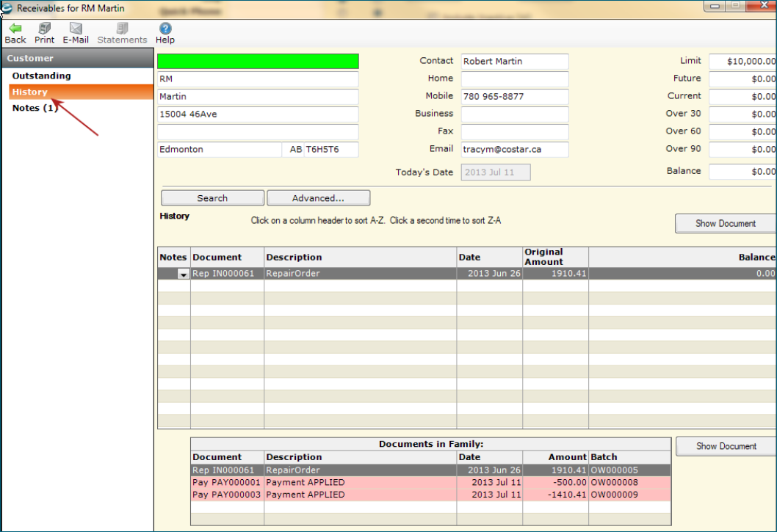777x532 pixels.
Task: Sort History by Document column header
Action: click(228, 258)
